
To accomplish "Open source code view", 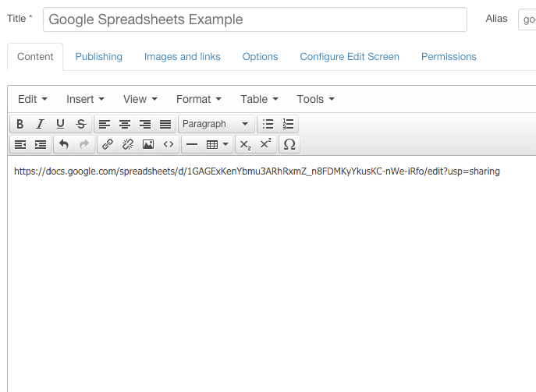I will (169, 144).
